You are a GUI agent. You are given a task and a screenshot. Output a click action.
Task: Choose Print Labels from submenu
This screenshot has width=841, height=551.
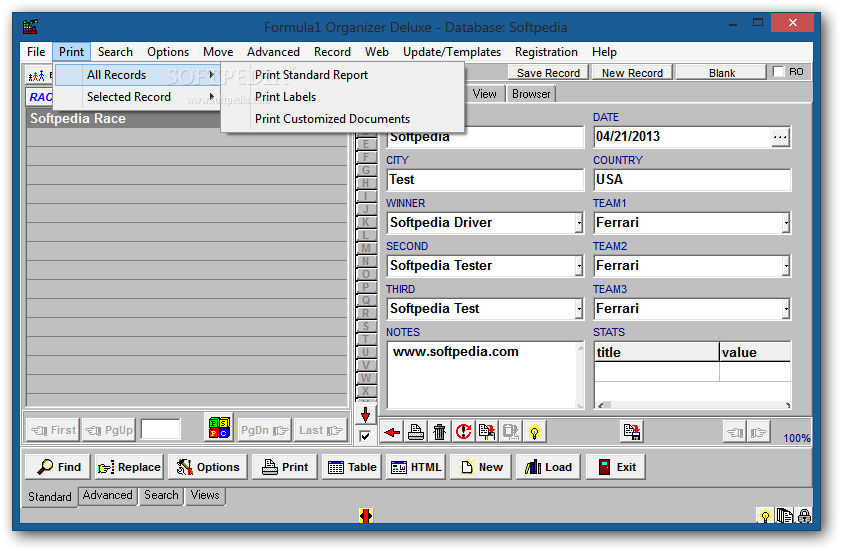tap(342, 97)
